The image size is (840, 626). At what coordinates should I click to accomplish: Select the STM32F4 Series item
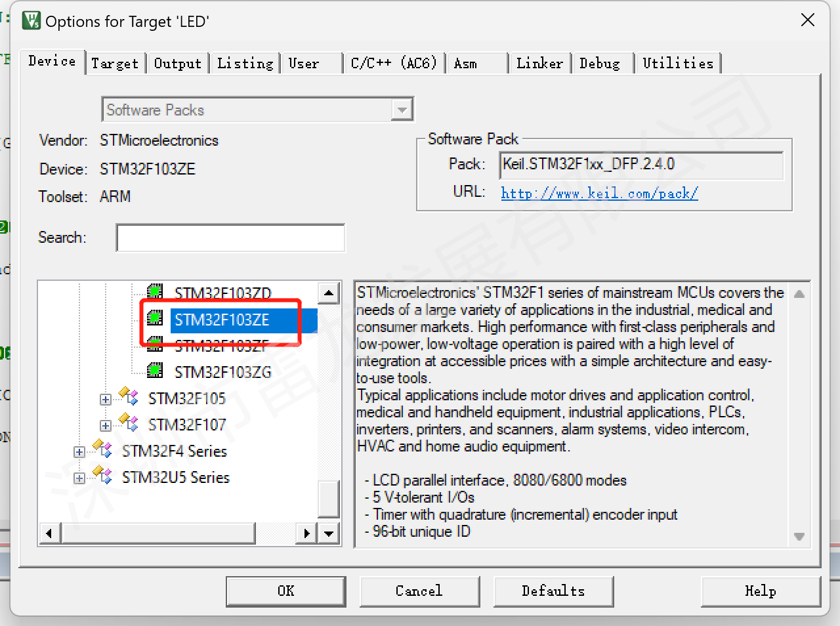[175, 451]
